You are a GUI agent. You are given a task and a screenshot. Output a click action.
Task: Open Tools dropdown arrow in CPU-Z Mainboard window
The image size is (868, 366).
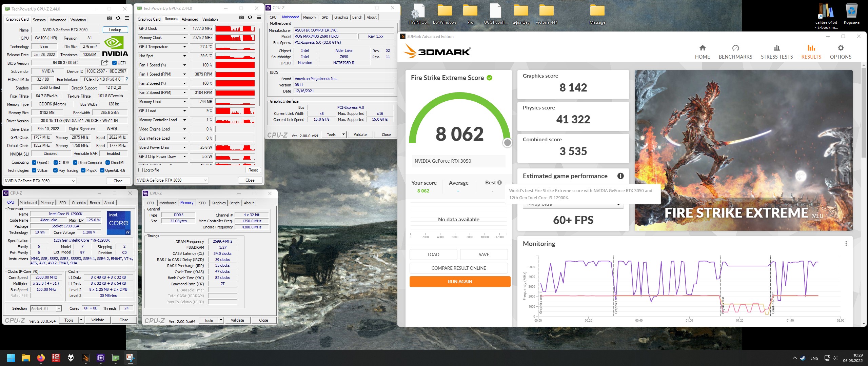(343, 135)
